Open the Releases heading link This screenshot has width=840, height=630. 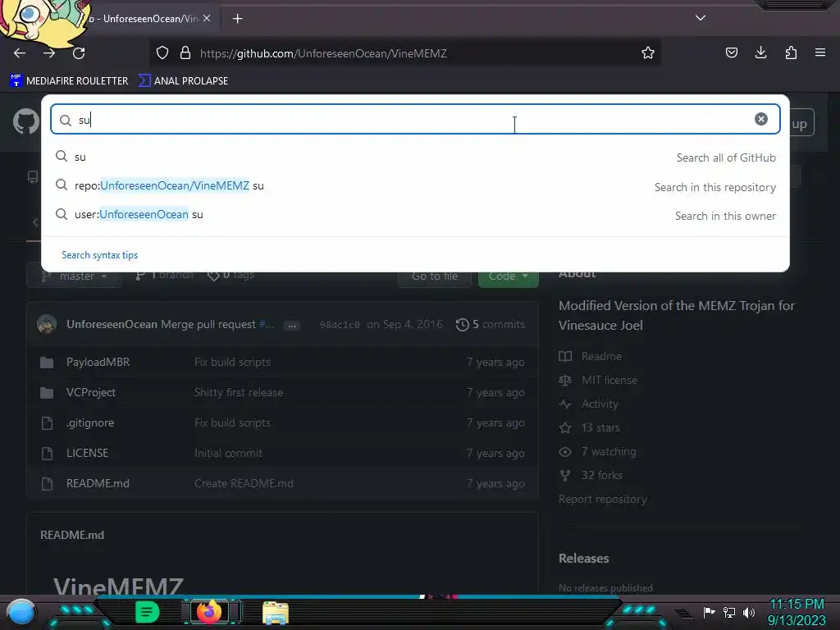583,558
